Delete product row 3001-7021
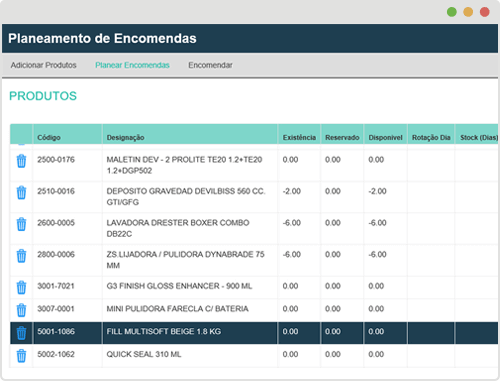Viewport: 500px width, 381px height. pos(21,288)
